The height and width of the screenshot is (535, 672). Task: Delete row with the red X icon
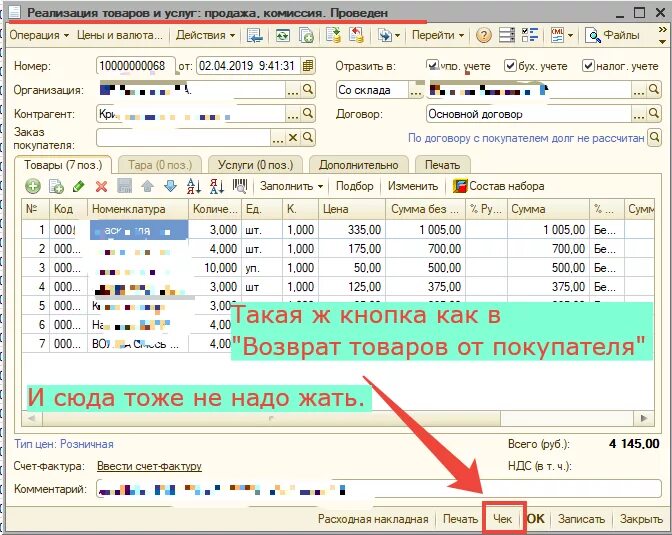point(101,186)
